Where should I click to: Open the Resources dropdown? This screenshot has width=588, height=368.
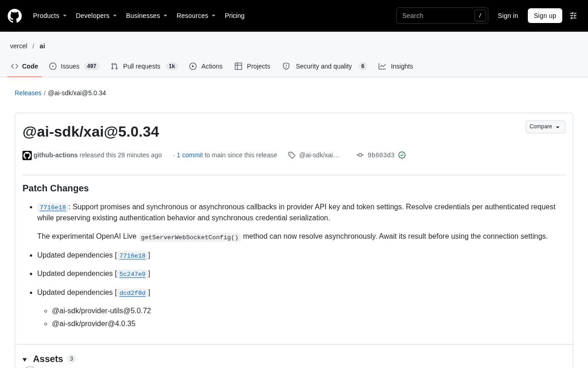coord(196,16)
